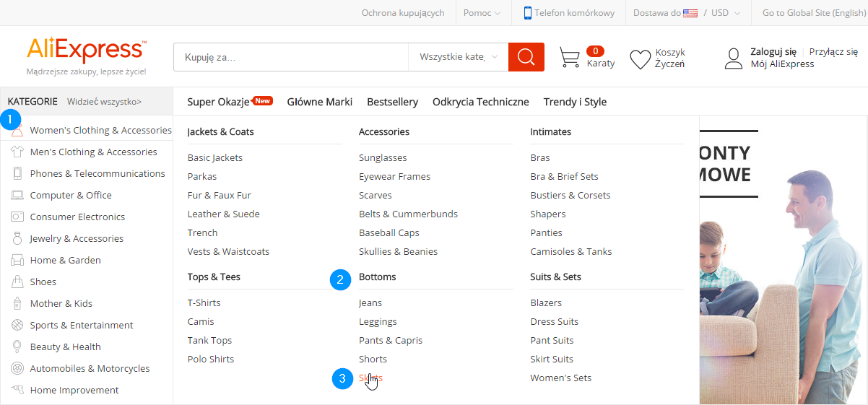Open Mój AliExpress link
Viewport: 868px width, 405px height.
(x=782, y=64)
